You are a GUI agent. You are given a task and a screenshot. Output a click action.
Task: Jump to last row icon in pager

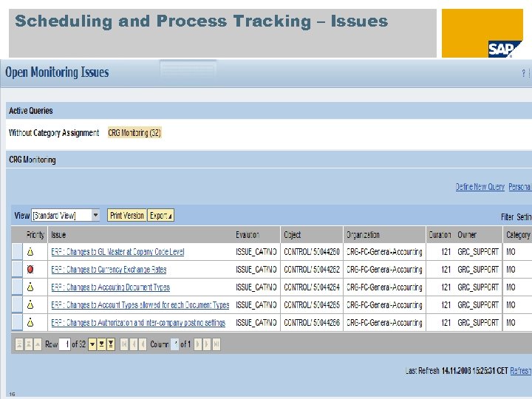coord(111,344)
